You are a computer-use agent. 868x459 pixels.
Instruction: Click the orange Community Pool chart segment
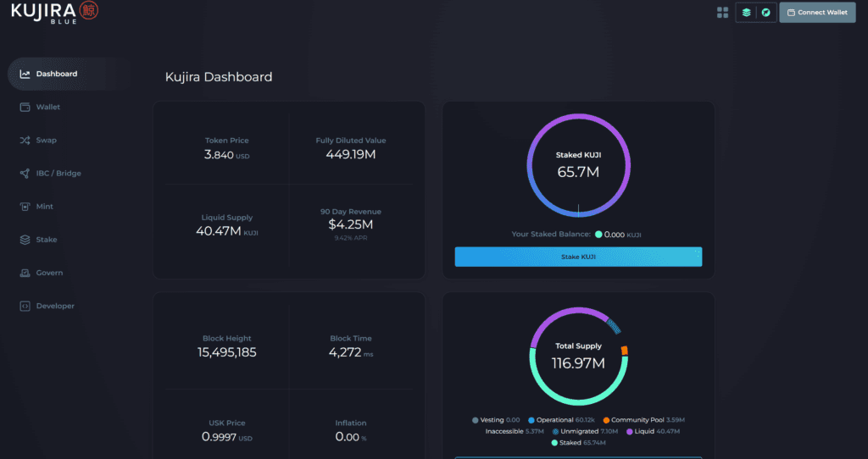pyautogui.click(x=625, y=351)
